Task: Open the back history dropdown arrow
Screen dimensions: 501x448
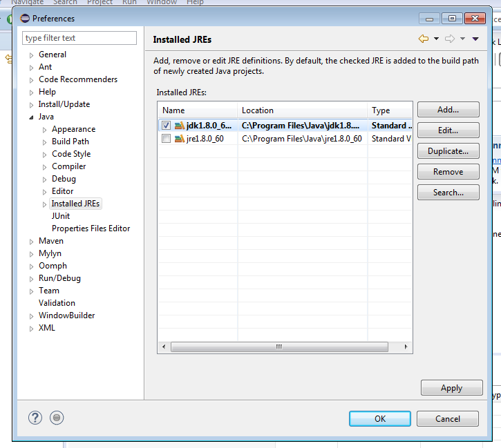Action: (436, 39)
